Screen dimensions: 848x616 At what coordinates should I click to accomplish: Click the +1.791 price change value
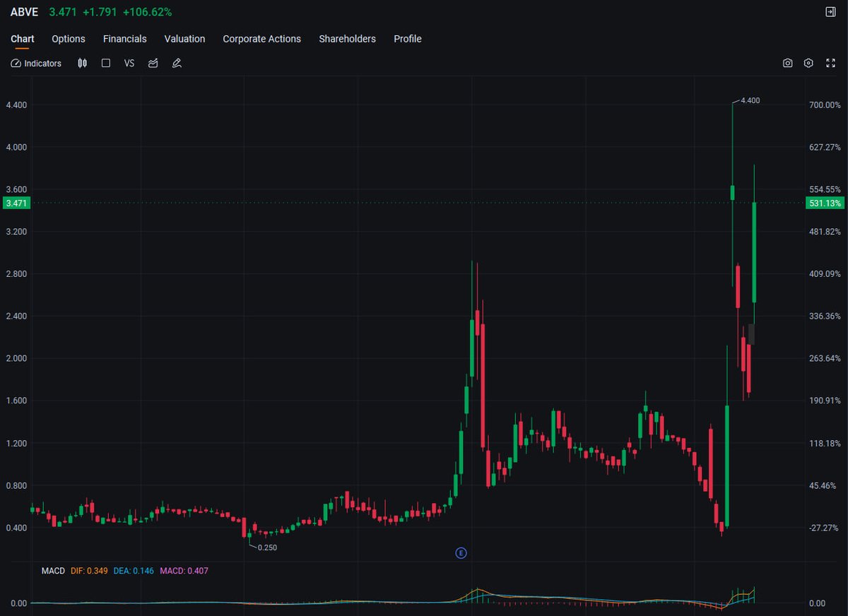(x=100, y=12)
